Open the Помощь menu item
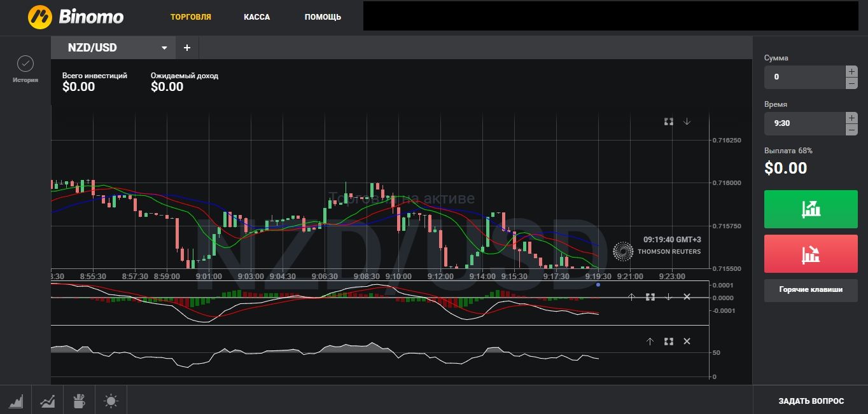The width and height of the screenshot is (868, 414). [x=323, y=17]
